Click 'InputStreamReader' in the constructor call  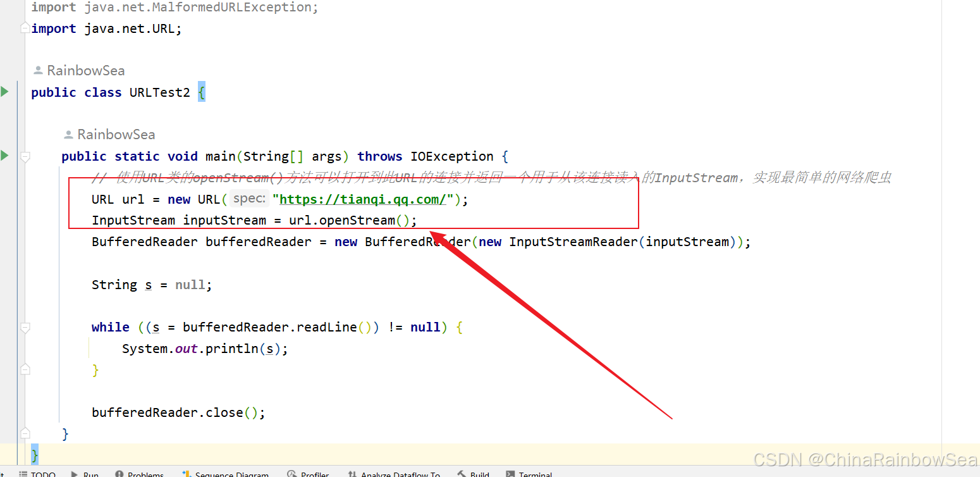tap(573, 242)
